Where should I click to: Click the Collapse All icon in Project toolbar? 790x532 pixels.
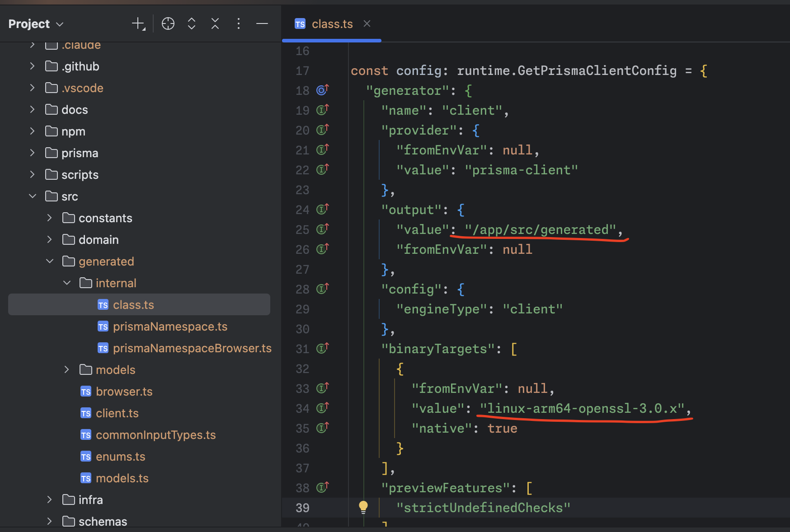point(215,23)
